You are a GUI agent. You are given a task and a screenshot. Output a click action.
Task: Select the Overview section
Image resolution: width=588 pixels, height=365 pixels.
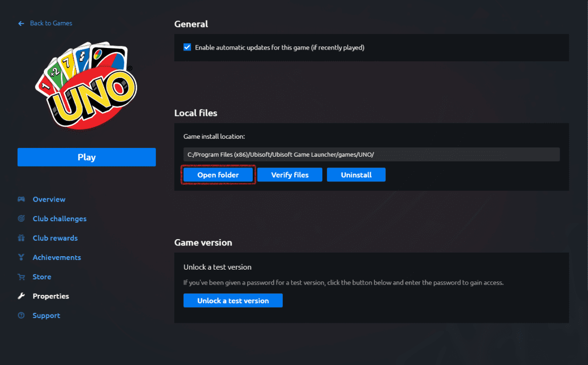[x=49, y=199]
